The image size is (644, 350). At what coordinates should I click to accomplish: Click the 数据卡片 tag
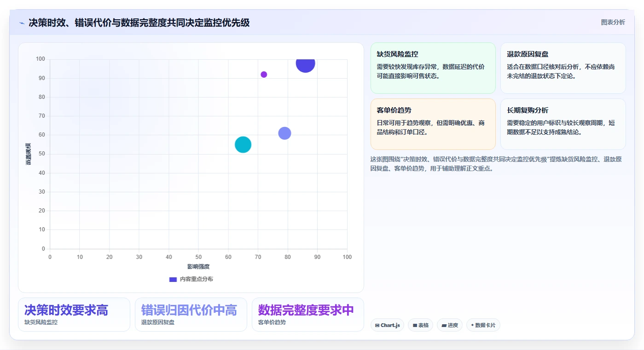pyautogui.click(x=483, y=325)
